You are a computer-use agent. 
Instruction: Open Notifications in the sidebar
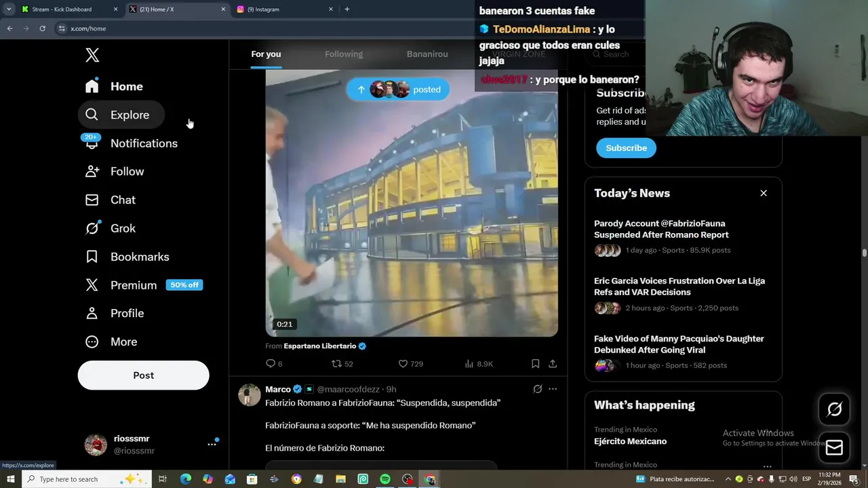point(132,143)
